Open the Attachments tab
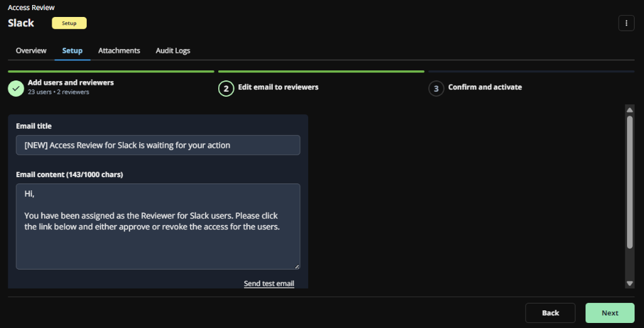644x328 pixels. (119, 50)
